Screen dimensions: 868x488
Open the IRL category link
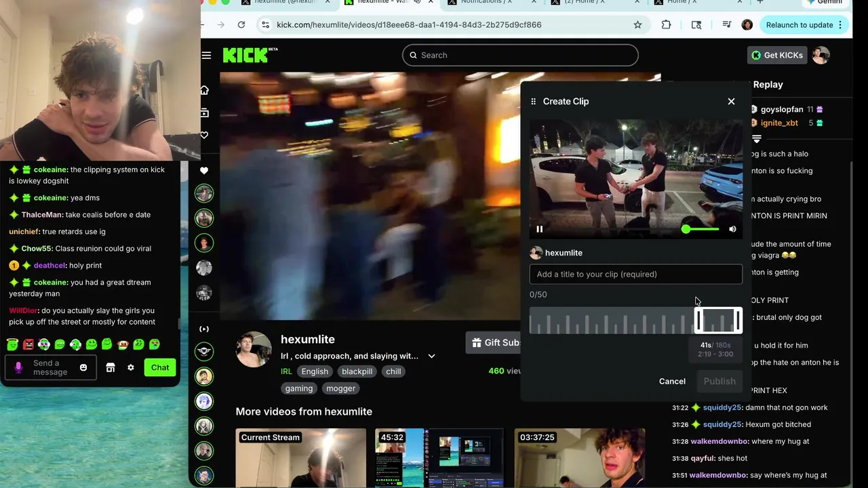(x=286, y=371)
